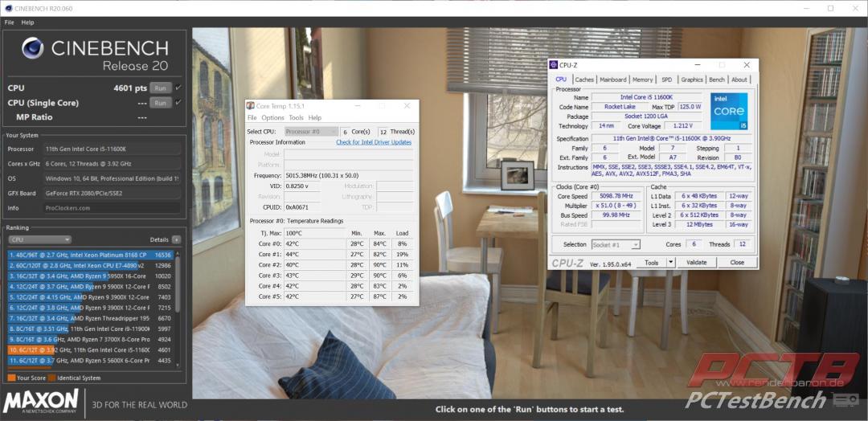Select the CPU tab in CPU-Z
Image resolution: width=868 pixels, height=421 pixels.
pyautogui.click(x=561, y=80)
